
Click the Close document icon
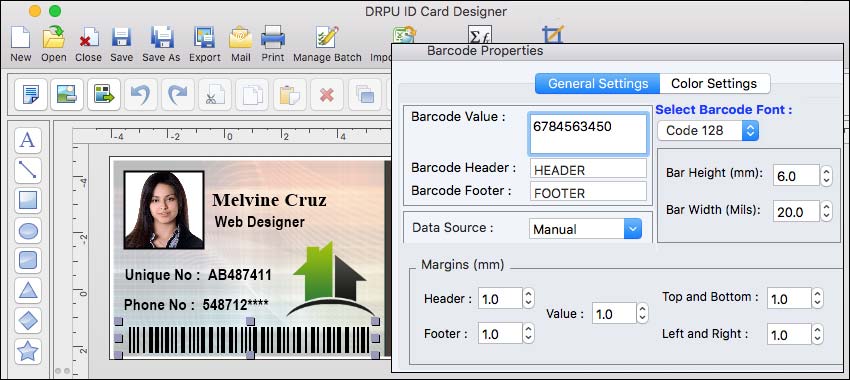pos(88,37)
